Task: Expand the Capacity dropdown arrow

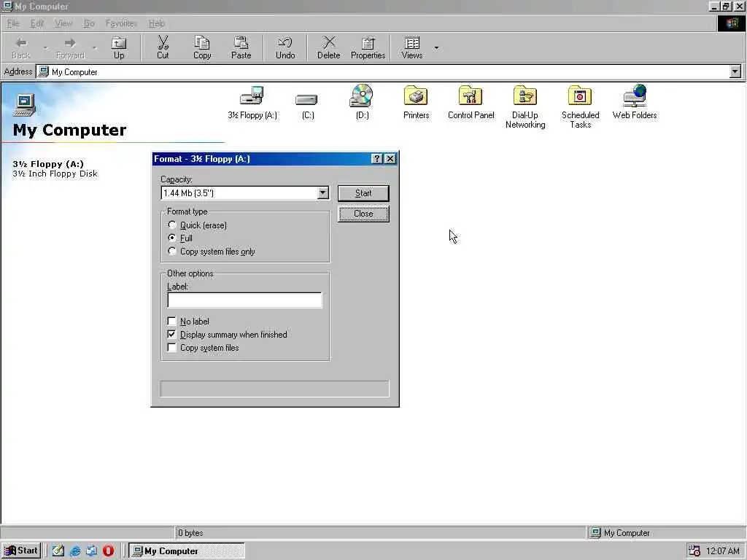Action: [x=322, y=192]
